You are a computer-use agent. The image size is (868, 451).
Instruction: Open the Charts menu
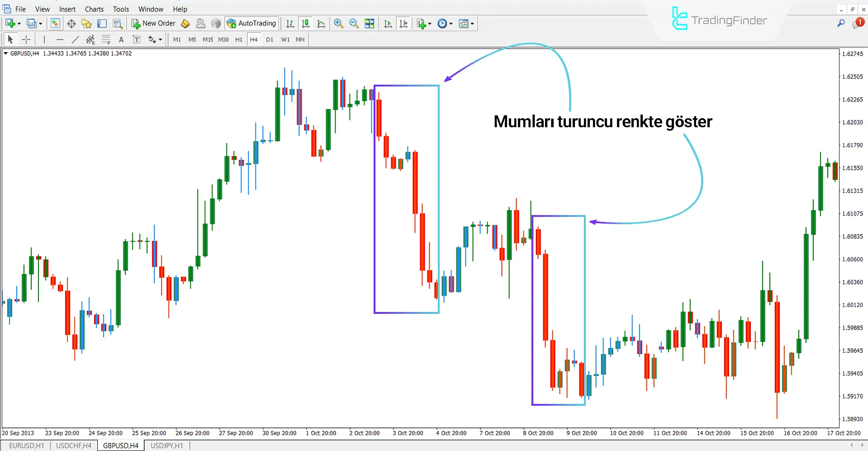coord(94,9)
